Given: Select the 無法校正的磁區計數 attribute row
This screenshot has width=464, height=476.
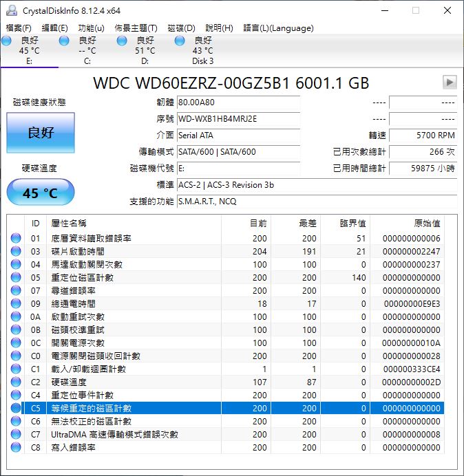Looking at the screenshot, I should click(226, 421).
